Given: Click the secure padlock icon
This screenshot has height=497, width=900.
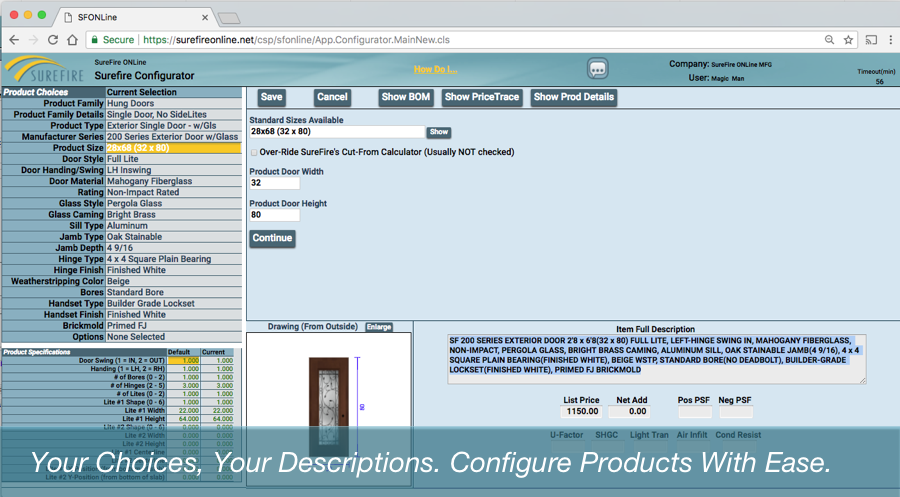Looking at the screenshot, I should point(95,40).
